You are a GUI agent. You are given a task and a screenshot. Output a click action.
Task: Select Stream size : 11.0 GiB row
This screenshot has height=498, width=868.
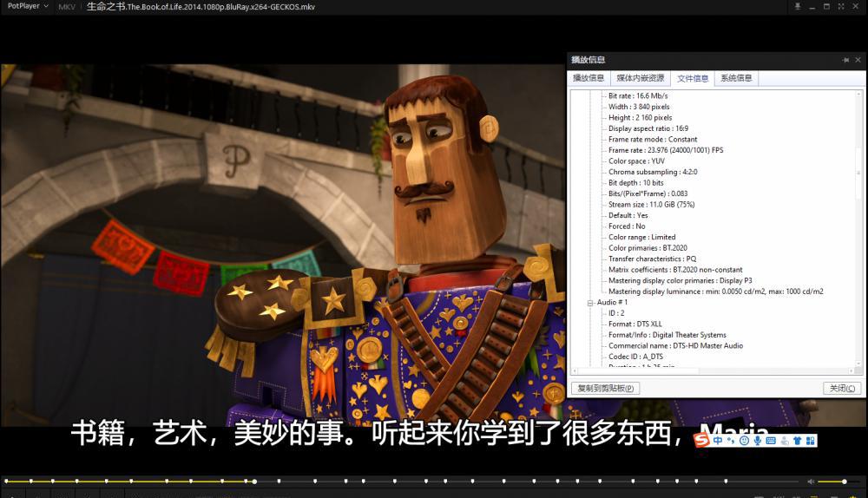coord(652,205)
